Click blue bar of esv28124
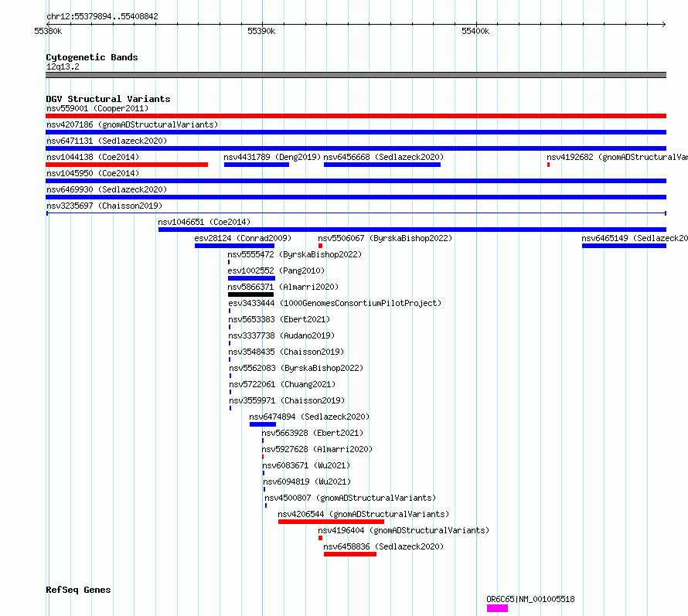The height and width of the screenshot is (616, 688). (x=235, y=246)
